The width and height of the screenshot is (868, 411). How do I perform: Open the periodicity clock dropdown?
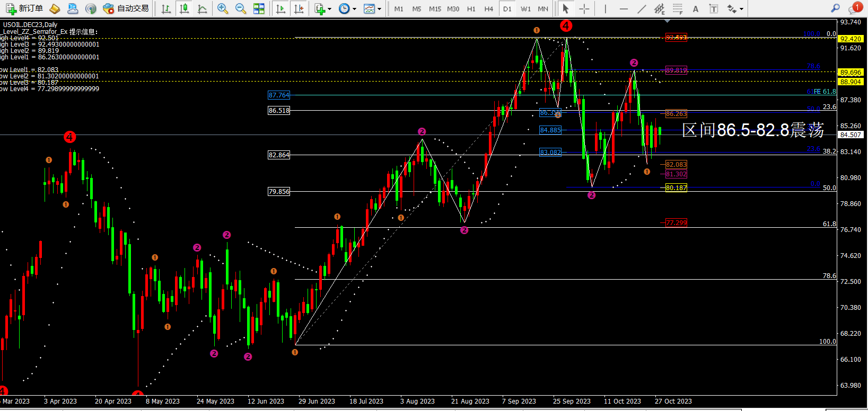347,8
